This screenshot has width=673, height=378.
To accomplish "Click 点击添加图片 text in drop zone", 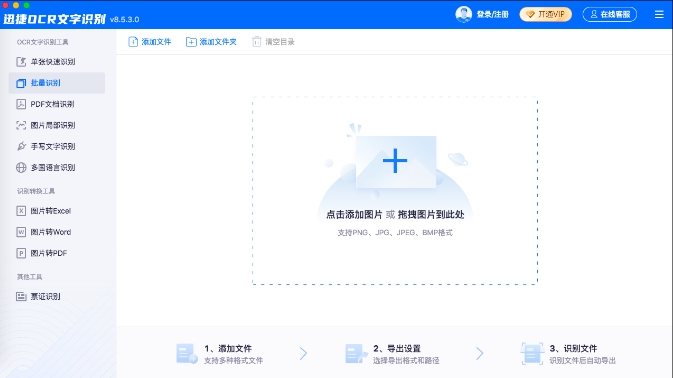I will pos(354,215).
